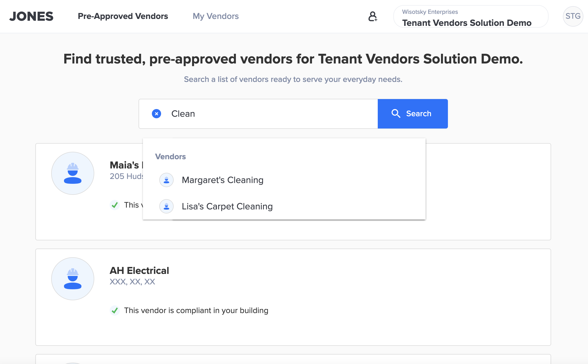Open the Tenant Vendors Solution Demo selector
The width and height of the screenshot is (588, 364).
(x=471, y=17)
